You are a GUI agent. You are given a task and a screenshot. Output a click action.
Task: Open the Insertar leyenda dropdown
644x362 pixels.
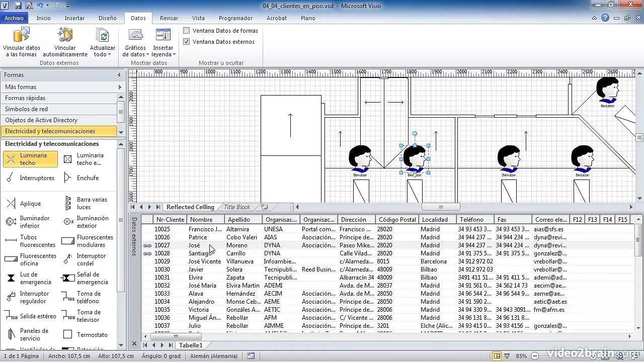pos(164,42)
